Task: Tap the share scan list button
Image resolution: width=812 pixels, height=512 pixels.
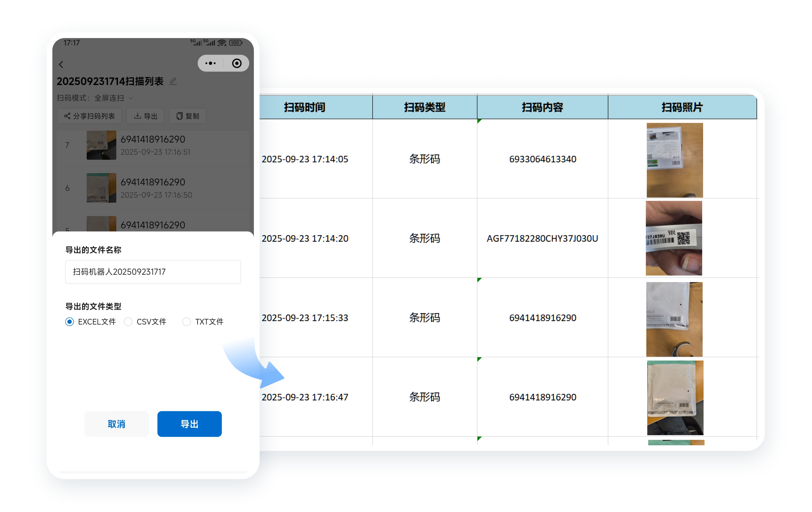Action: click(89, 116)
